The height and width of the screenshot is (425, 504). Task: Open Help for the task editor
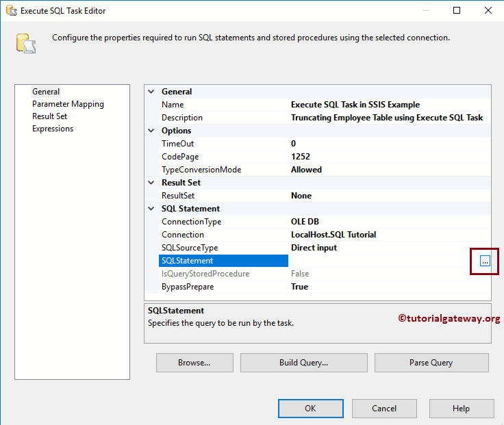462,409
